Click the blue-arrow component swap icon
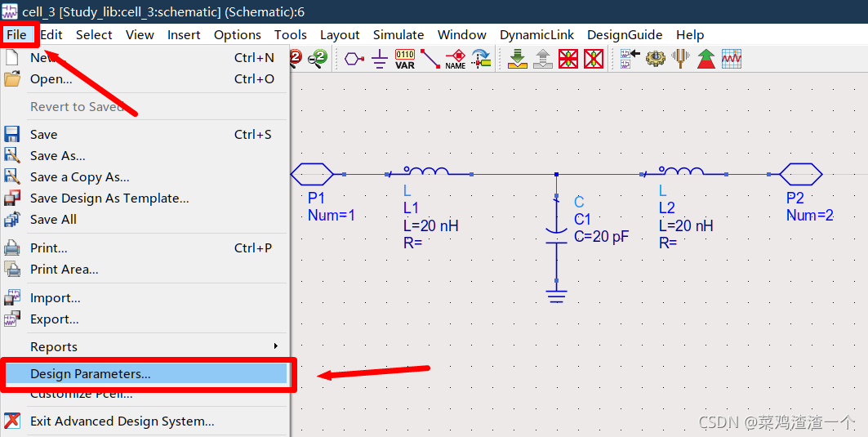 482,58
